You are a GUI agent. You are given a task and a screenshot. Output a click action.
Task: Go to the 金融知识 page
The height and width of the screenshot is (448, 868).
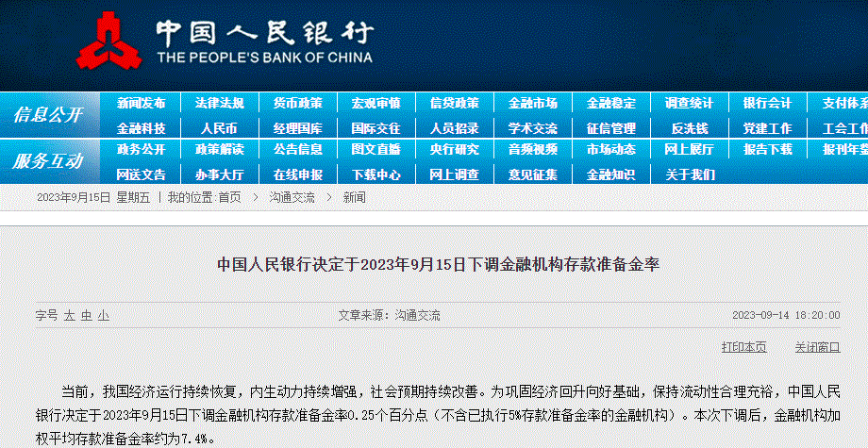pyautogui.click(x=611, y=174)
